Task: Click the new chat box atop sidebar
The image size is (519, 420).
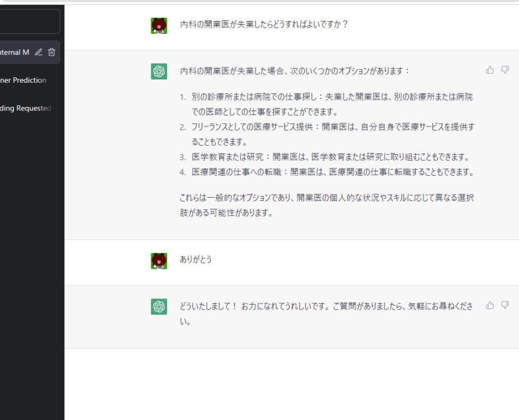Action: click(x=30, y=21)
